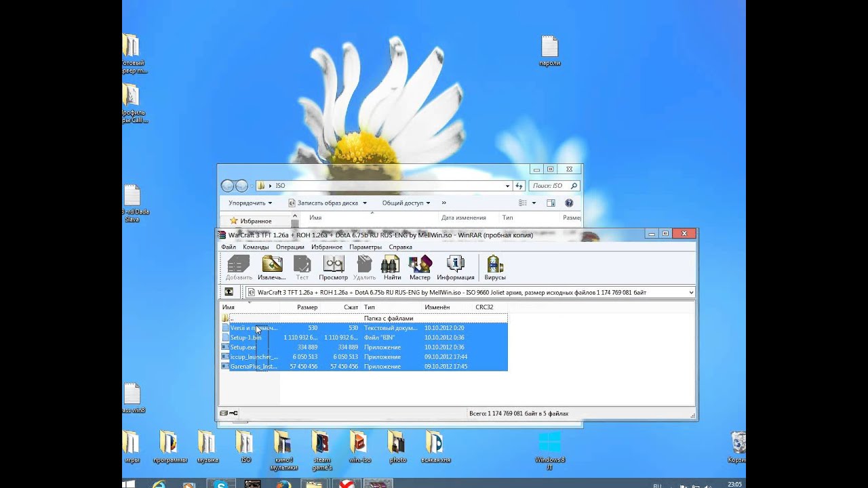Screen dimensions: 868x488
Task: Select the кино! мультики folder icon
Action: (283, 449)
